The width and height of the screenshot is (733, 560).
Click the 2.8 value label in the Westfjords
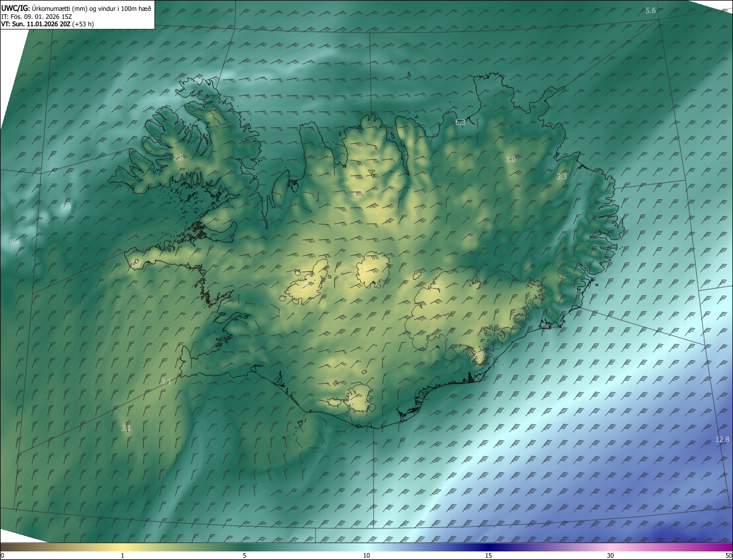[178, 157]
